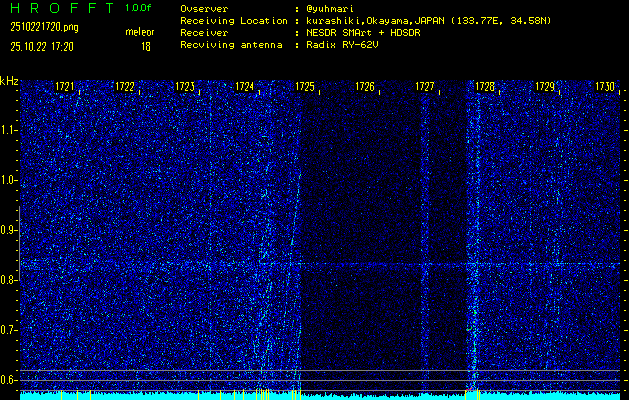The image size is (629, 400).
Task: Click the 1725 time marker
Action: (x=304, y=86)
